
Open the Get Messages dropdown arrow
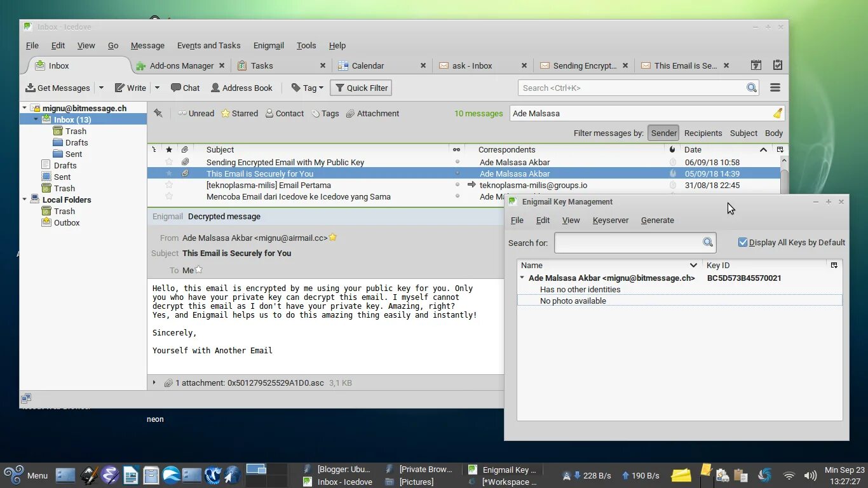pos(101,88)
